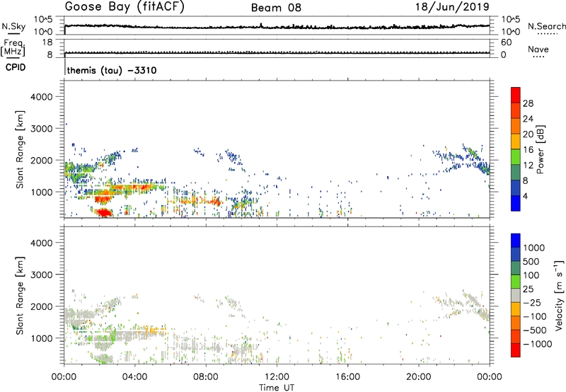Click the '-1000' velocity scale value

tap(537, 344)
